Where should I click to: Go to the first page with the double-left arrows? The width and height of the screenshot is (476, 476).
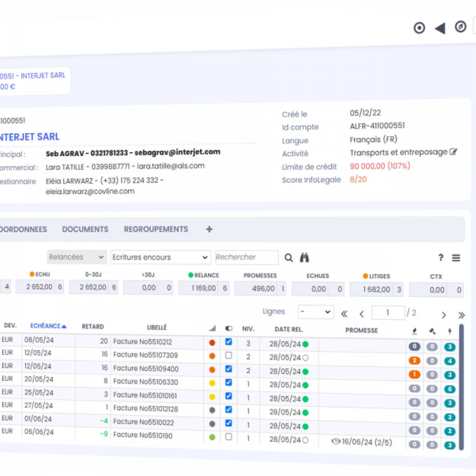[344, 314]
